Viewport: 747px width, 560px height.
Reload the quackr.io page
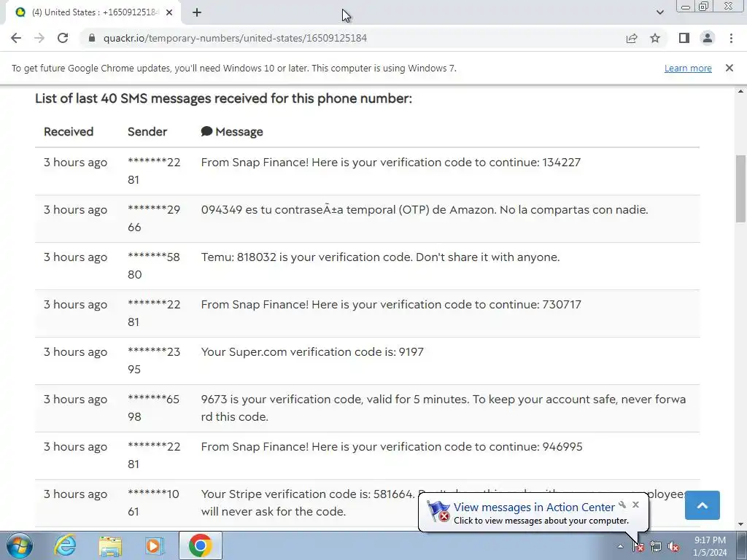click(x=63, y=38)
